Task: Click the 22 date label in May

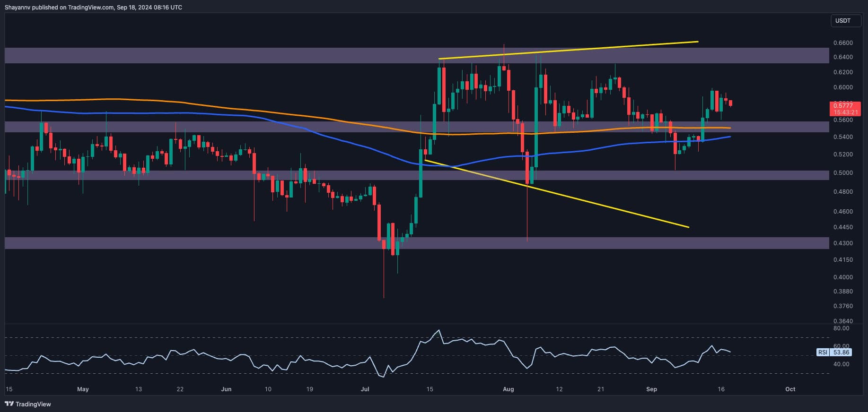Action: (x=180, y=389)
